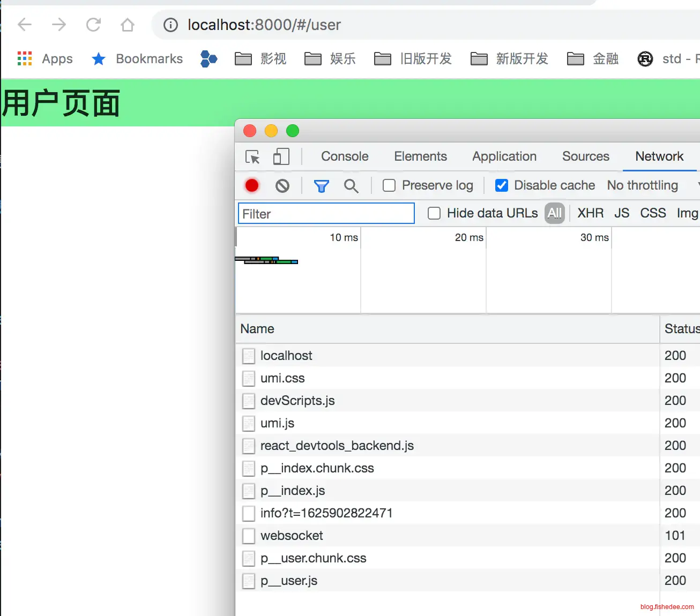The width and height of the screenshot is (700, 616).
Task: Filter requests by XHR type
Action: [x=590, y=213]
